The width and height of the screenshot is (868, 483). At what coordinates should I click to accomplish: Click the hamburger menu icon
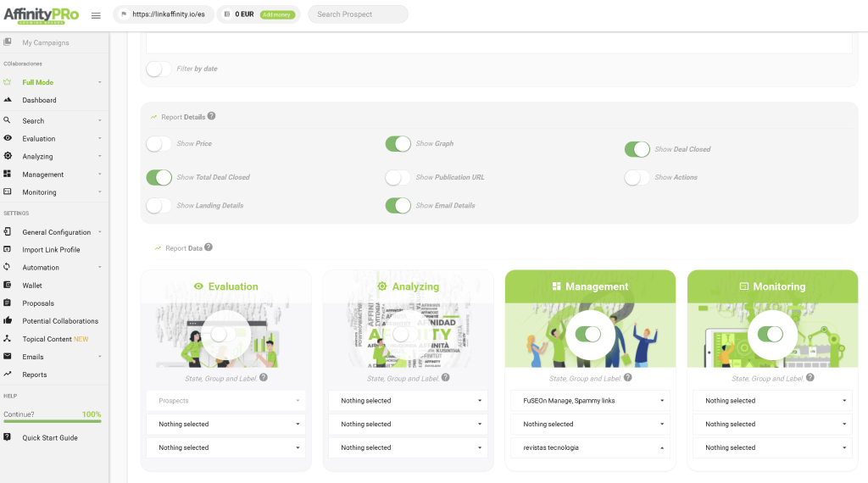pos(96,15)
